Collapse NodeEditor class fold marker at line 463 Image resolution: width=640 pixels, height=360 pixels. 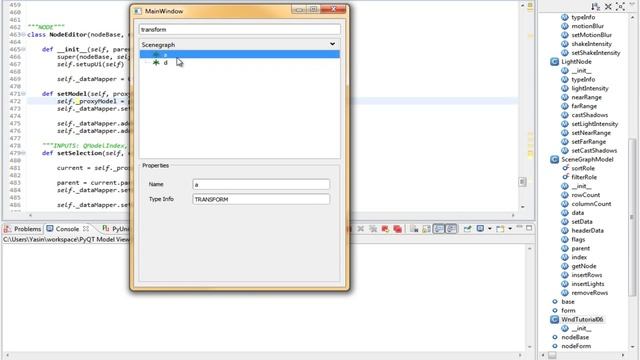[x=23, y=35]
